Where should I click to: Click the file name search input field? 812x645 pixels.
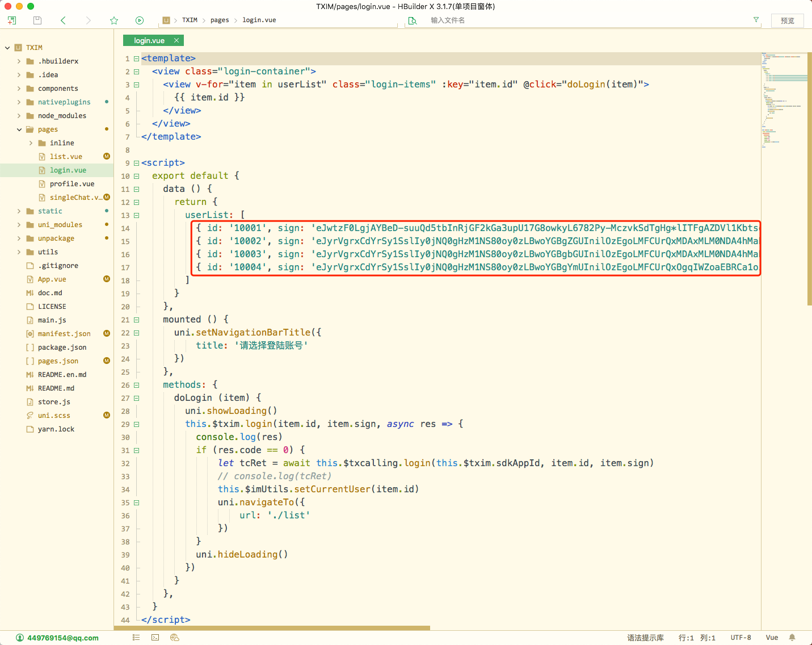pyautogui.click(x=587, y=20)
